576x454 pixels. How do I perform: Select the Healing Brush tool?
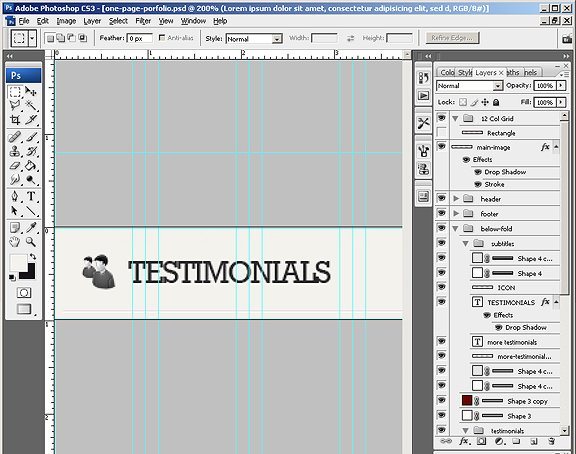tap(15, 137)
